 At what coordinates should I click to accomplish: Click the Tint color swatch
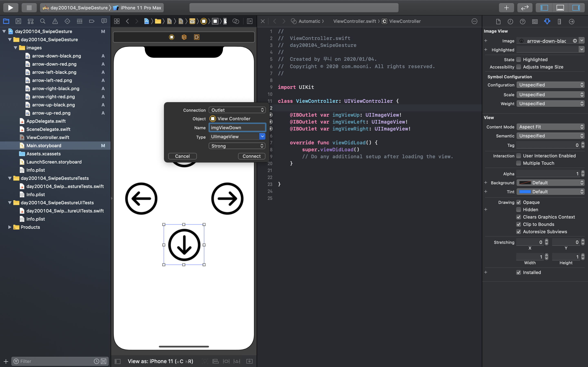click(525, 192)
